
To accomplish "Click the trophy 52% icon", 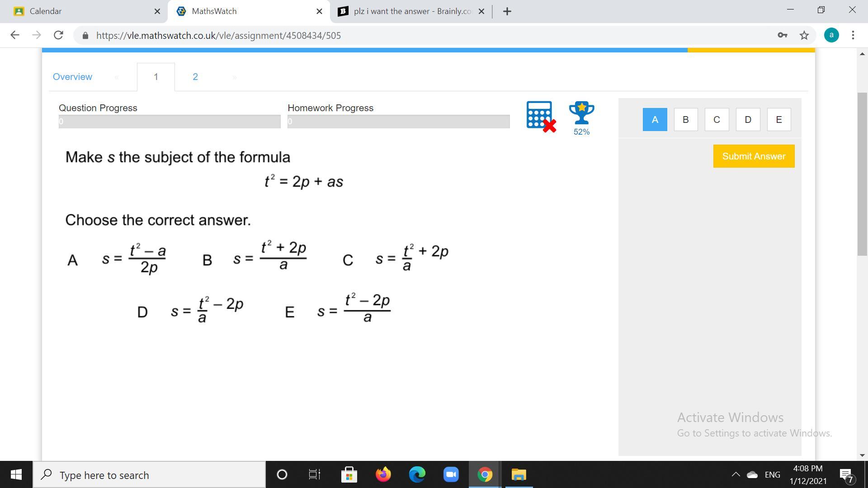I will pyautogui.click(x=581, y=117).
